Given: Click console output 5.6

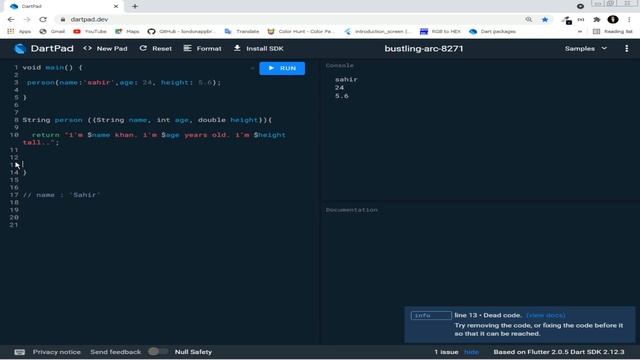Looking at the screenshot, I should pyautogui.click(x=342, y=96).
